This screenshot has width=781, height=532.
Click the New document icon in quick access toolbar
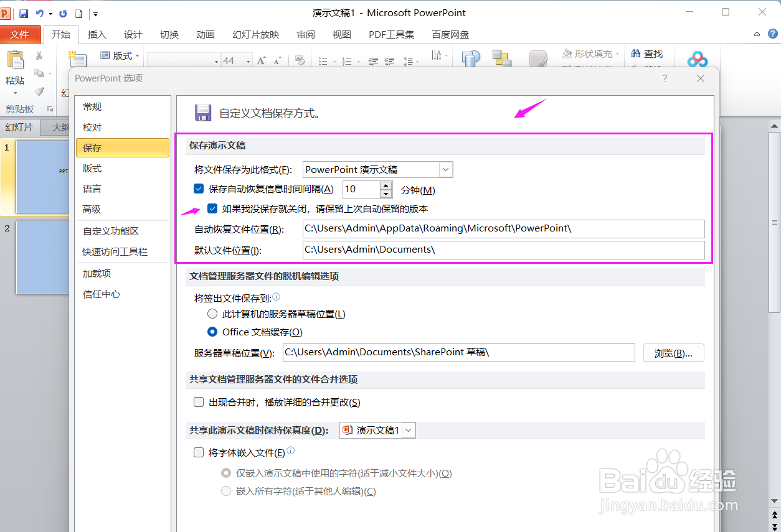tap(79, 13)
